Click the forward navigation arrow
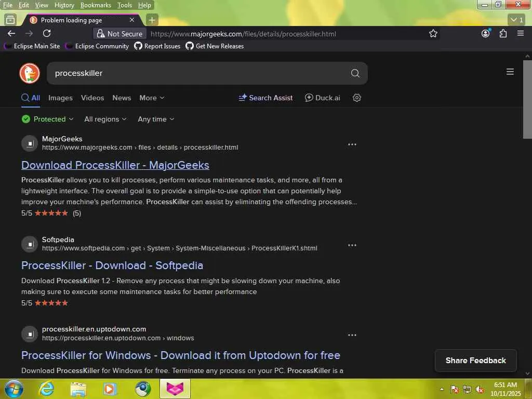The width and height of the screenshot is (532, 399). point(29,33)
